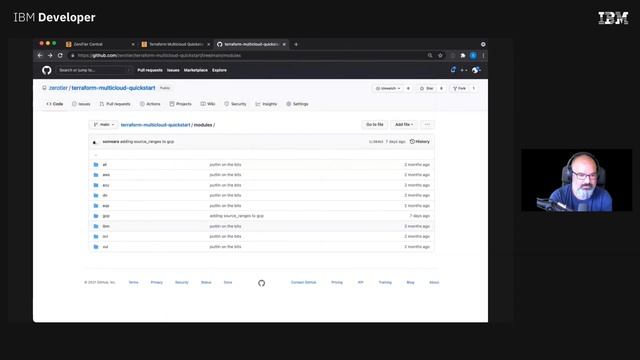Open the footer Pricing link

pyautogui.click(x=337, y=282)
